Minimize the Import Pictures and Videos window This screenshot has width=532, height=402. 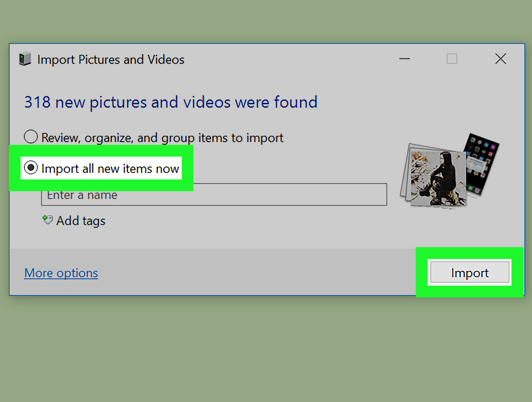click(404, 59)
